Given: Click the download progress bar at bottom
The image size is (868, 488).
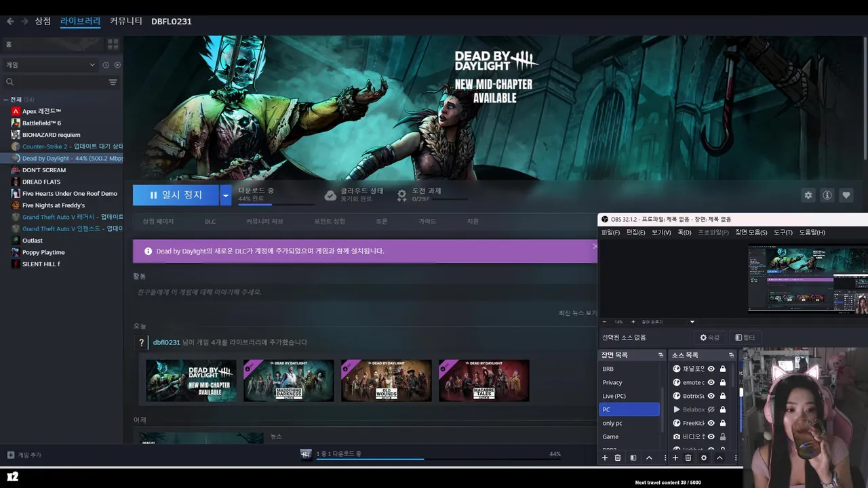Looking at the screenshot, I should click(437, 459).
